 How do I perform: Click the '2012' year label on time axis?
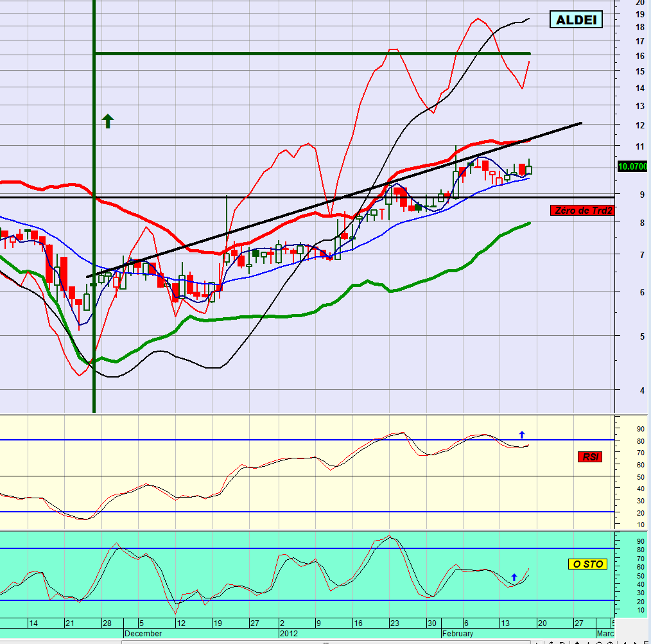pyautogui.click(x=289, y=634)
